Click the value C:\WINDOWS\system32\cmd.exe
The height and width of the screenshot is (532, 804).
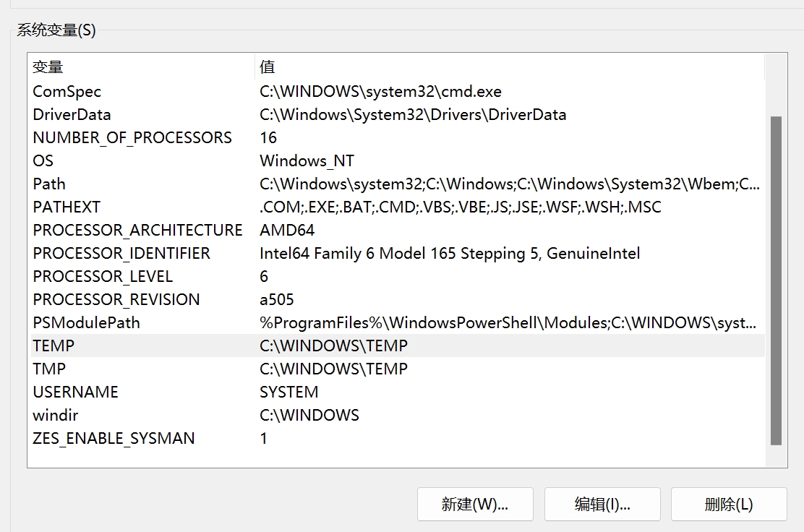pos(380,91)
